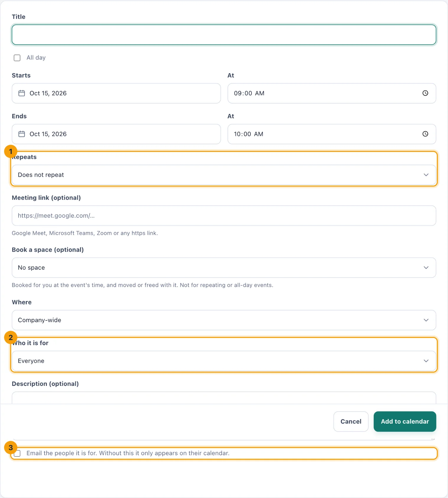Focus the Title input field

coord(224,35)
